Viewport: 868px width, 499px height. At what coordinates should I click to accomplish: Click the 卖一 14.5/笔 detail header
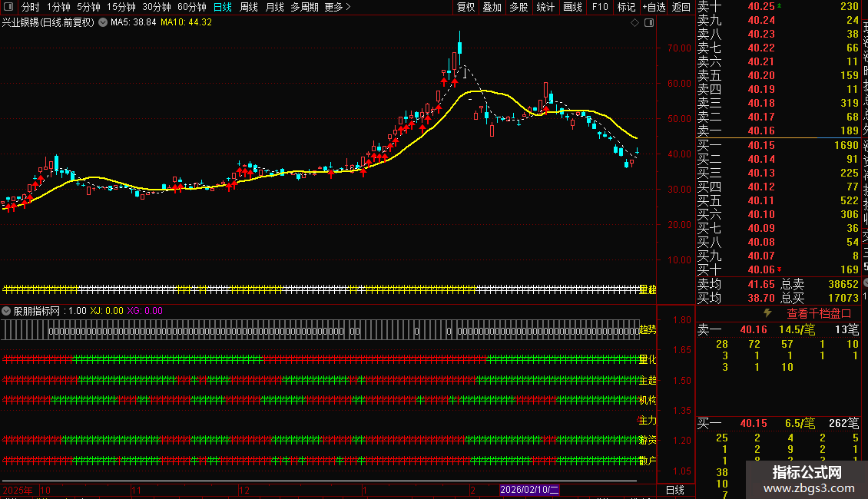coord(778,330)
